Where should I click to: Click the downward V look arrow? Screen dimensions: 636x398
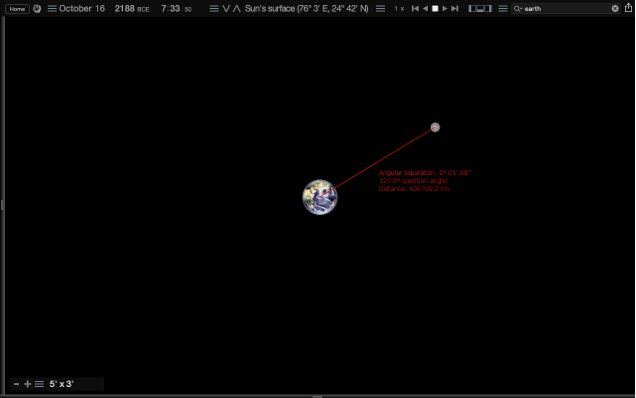click(x=226, y=9)
